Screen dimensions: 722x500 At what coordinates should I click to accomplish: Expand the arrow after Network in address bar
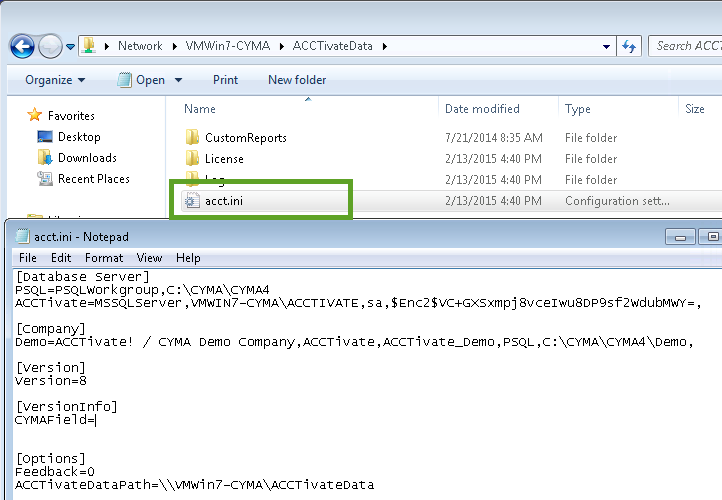click(175, 46)
